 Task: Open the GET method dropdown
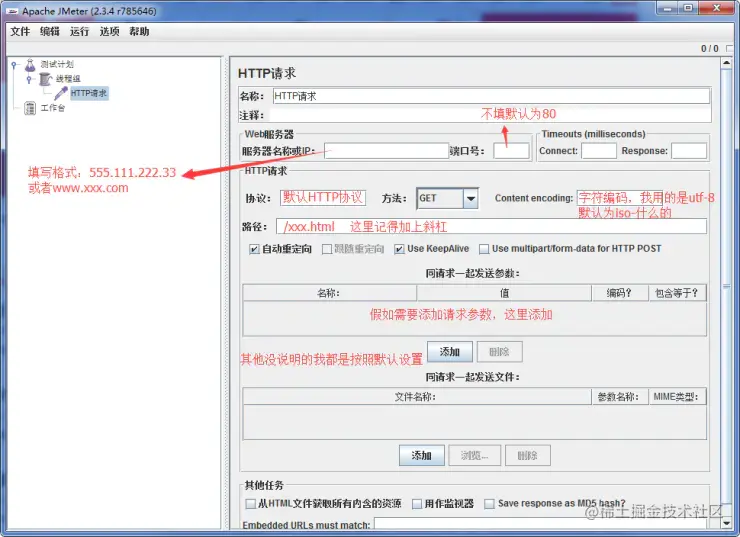coord(471,199)
